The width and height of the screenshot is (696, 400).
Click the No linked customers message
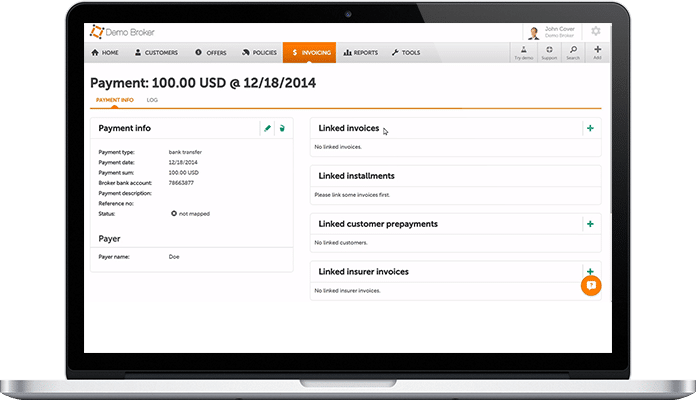point(341,243)
